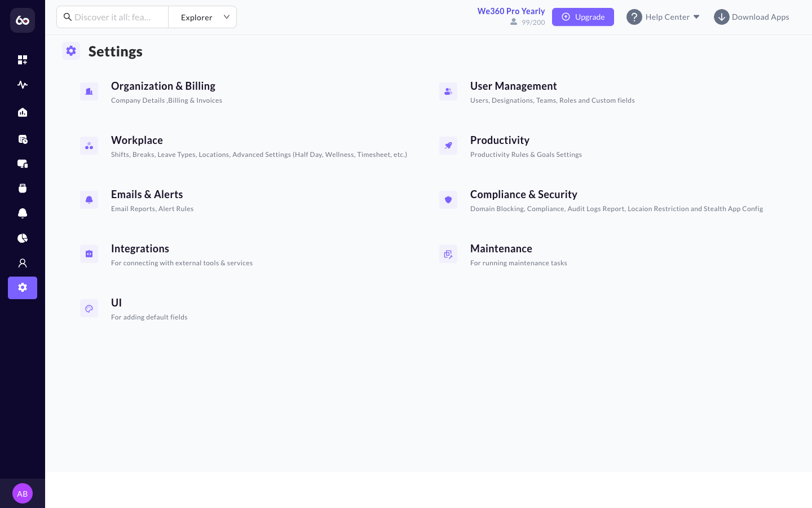The image size is (812, 508).
Task: Click the Settings page gear icon beside the title
Action: click(x=71, y=51)
